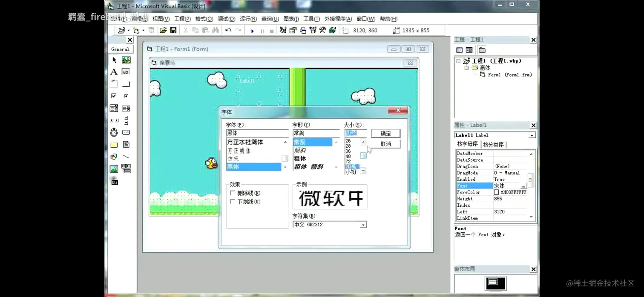The width and height of the screenshot is (644, 297).
Task: Open the Label1 object dropdown in the properties panel
Action: [x=532, y=135]
